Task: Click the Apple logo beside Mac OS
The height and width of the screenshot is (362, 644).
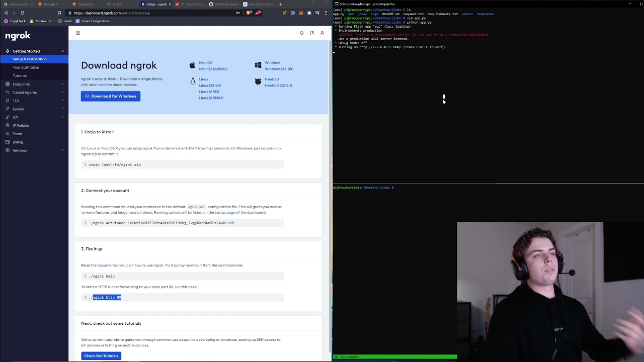Action: 192,65
